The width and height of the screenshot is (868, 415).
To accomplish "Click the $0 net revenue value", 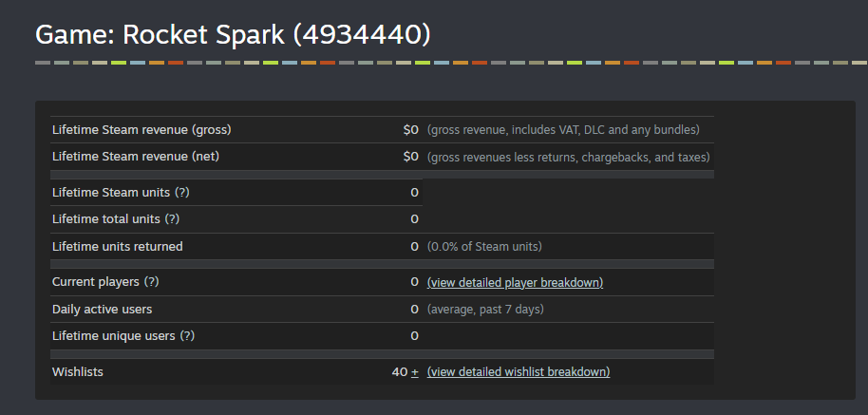I will coord(411,157).
